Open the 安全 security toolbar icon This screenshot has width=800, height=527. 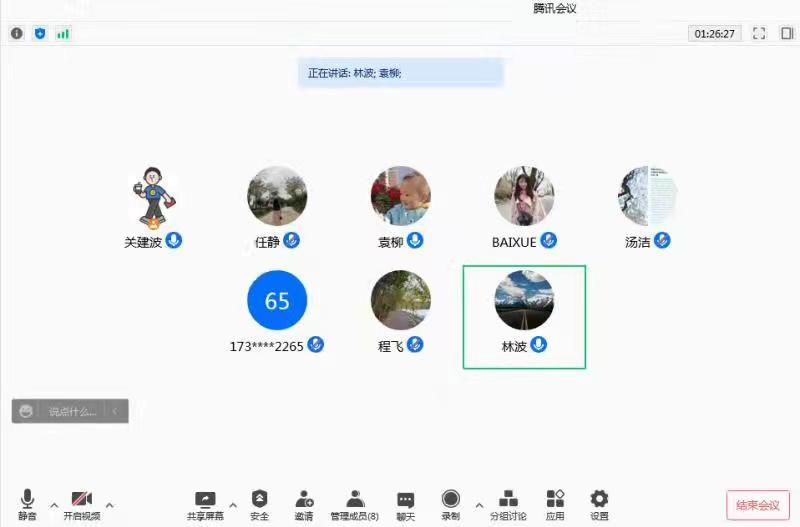click(259, 504)
